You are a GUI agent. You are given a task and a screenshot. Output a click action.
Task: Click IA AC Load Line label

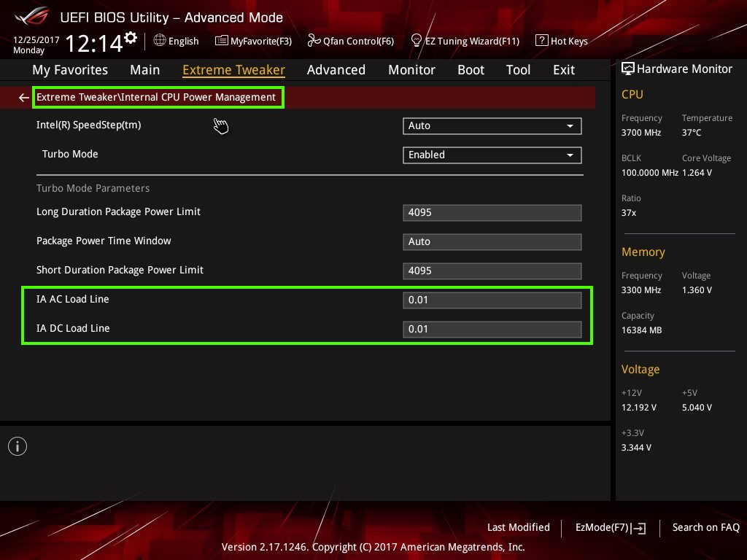[73, 299]
